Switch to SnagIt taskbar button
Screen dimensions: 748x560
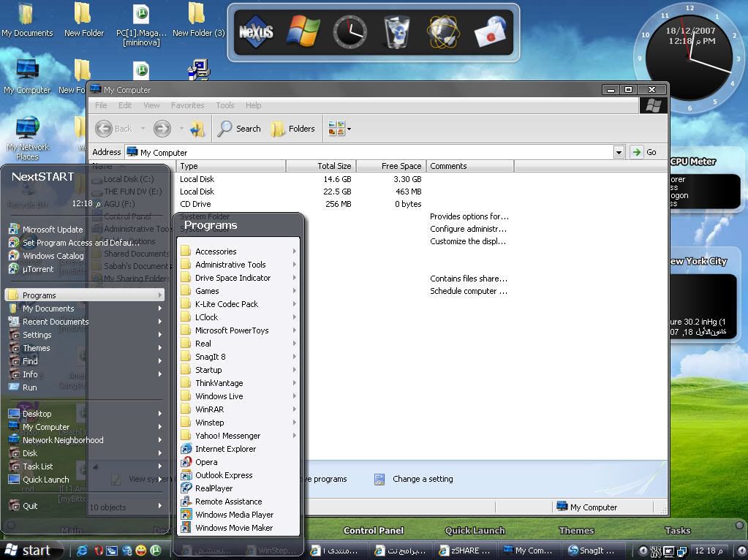pos(592,550)
